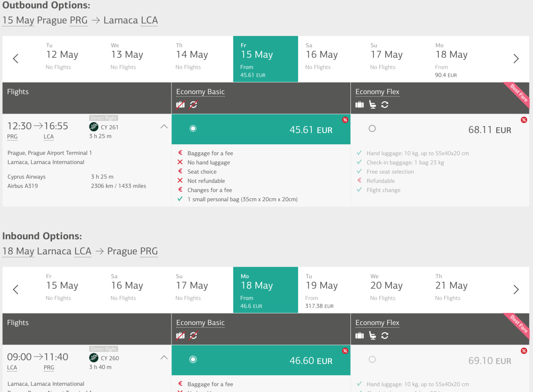Click the discount badge on 45.61 EUR fare

coord(345,120)
